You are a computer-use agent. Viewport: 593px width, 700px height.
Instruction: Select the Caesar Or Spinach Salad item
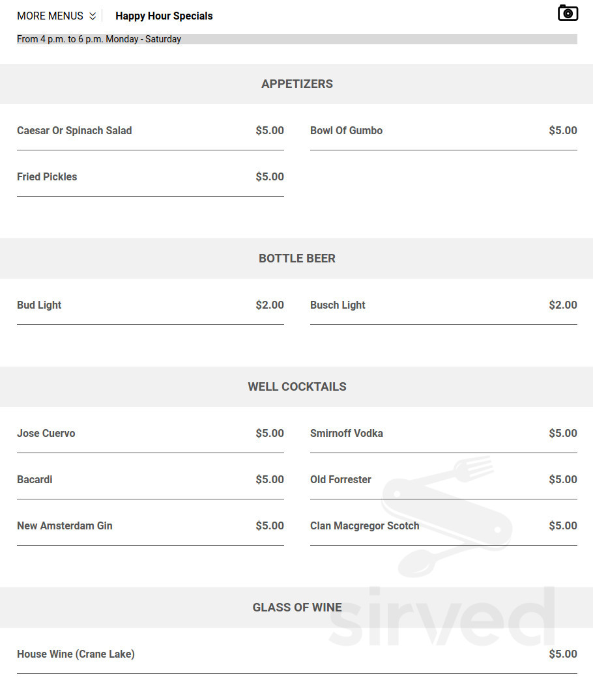tap(150, 131)
